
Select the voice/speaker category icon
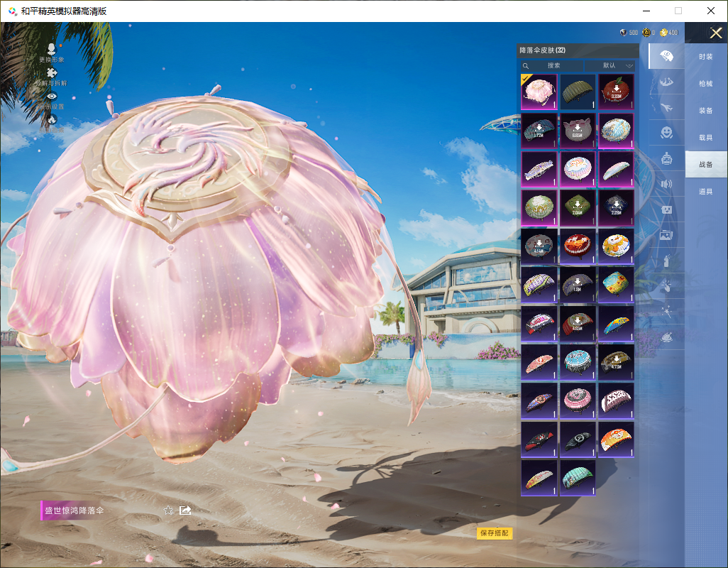pos(666,184)
